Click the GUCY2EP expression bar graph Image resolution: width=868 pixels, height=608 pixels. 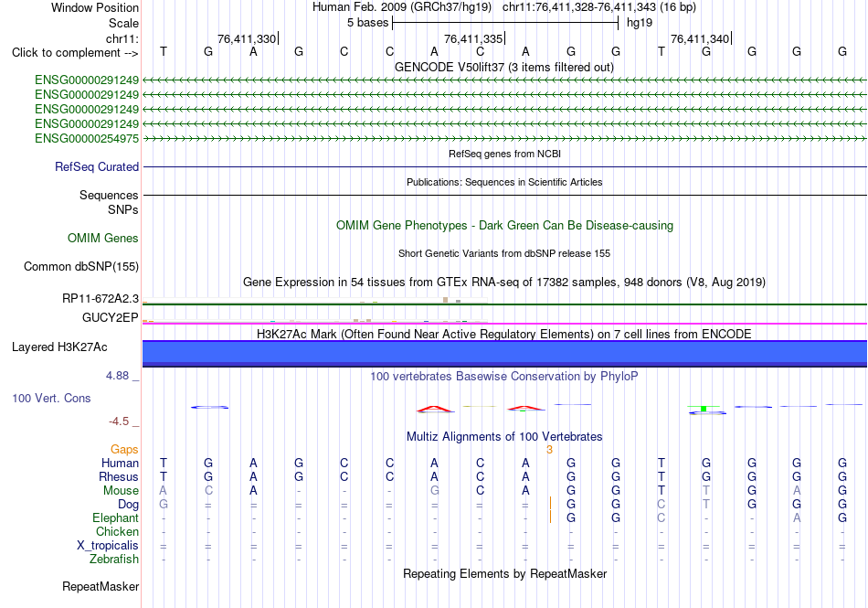(315, 320)
